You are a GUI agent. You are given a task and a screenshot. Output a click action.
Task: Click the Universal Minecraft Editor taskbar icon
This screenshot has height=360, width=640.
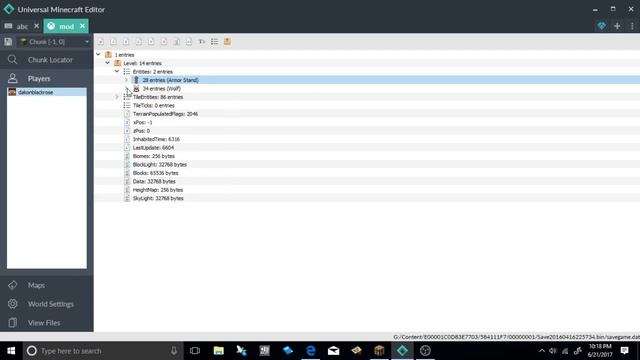pos(402,351)
